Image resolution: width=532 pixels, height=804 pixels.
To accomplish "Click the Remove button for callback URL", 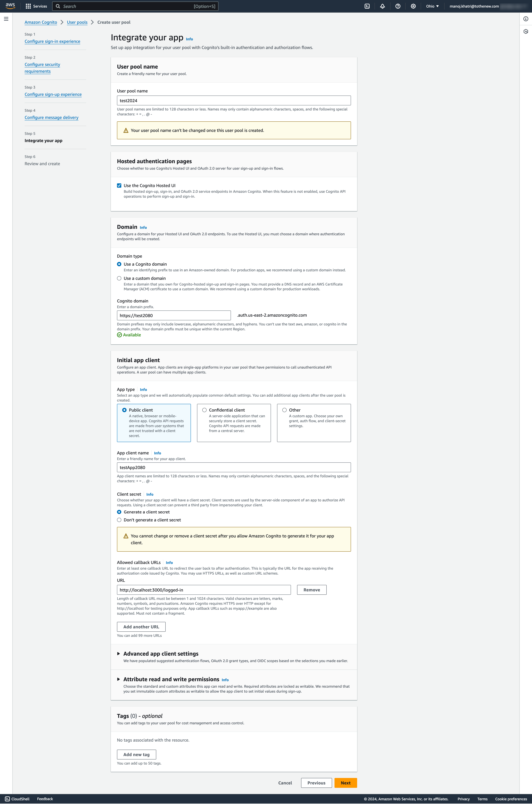I will pos(311,590).
